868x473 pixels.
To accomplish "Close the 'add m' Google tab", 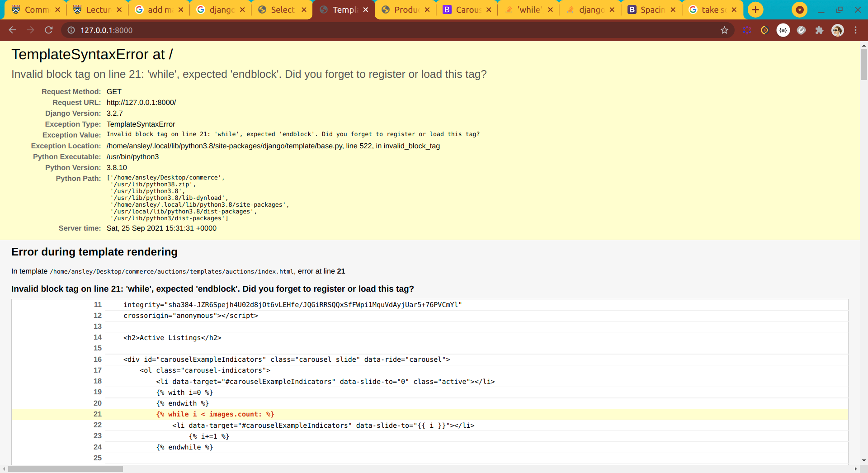I will [181, 9].
